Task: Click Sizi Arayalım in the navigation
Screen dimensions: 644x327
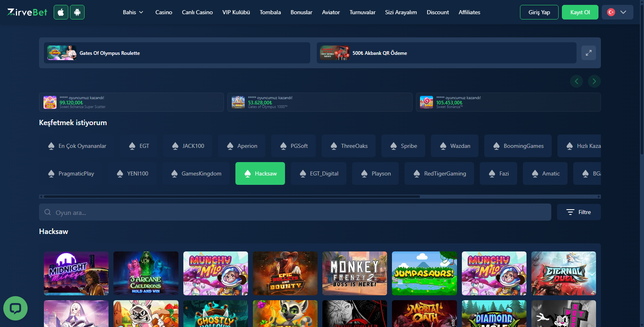Action: coord(401,12)
